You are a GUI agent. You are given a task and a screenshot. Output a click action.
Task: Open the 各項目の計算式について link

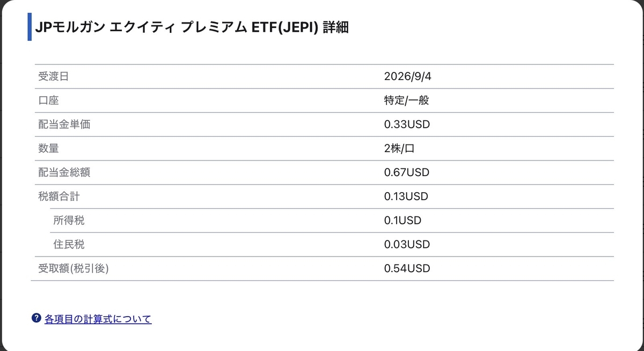tap(98, 319)
